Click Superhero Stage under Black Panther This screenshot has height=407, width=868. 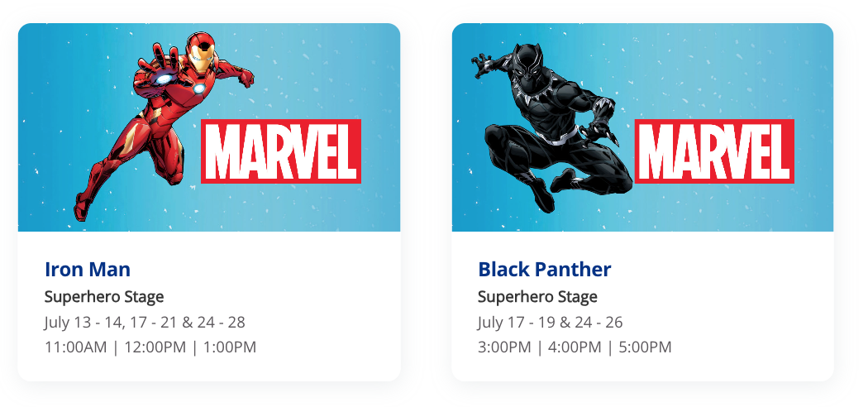(537, 296)
